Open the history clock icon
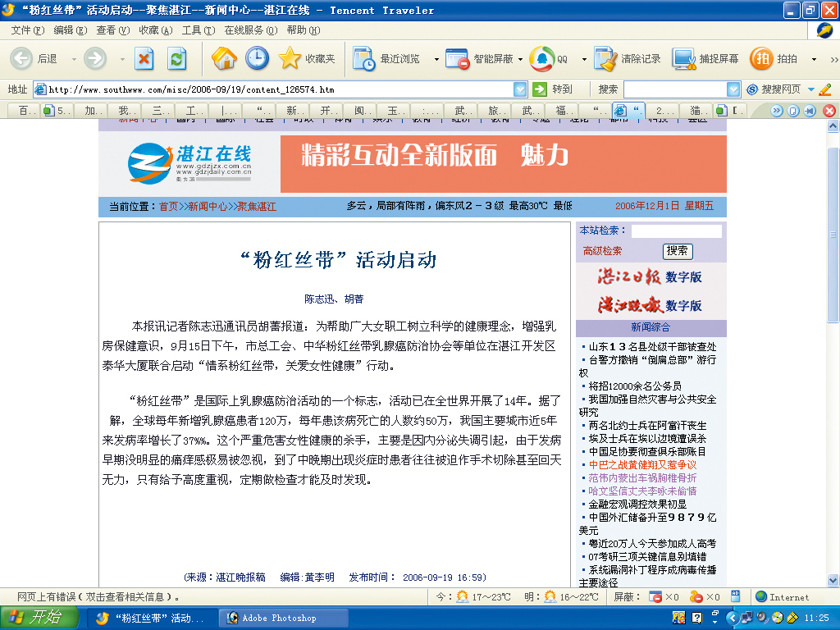This screenshot has height=630, width=840. 257,58
